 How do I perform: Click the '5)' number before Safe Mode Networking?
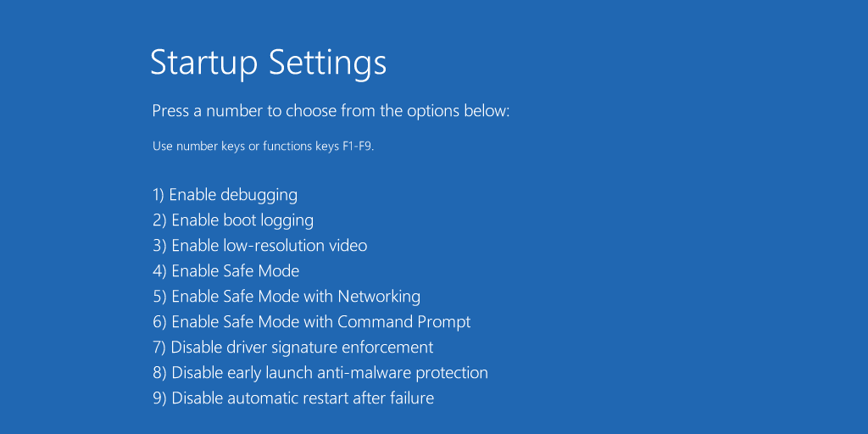(159, 297)
